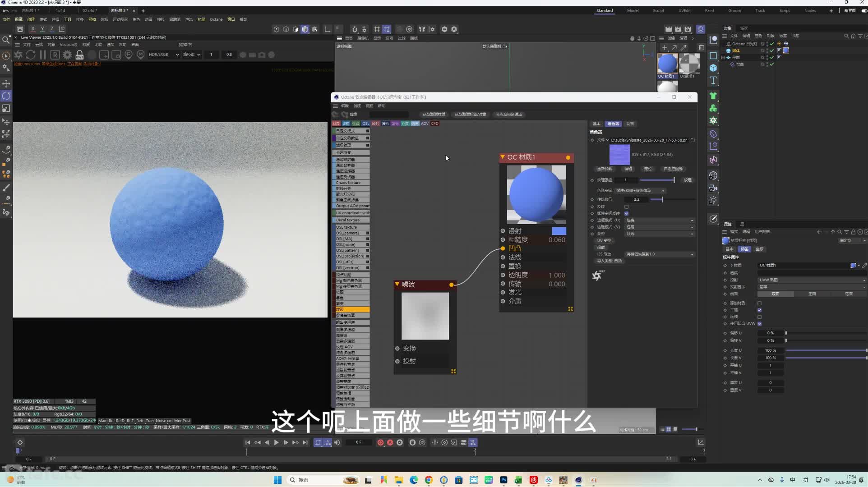Toggle the K921 lock resolution icon

coord(79,55)
